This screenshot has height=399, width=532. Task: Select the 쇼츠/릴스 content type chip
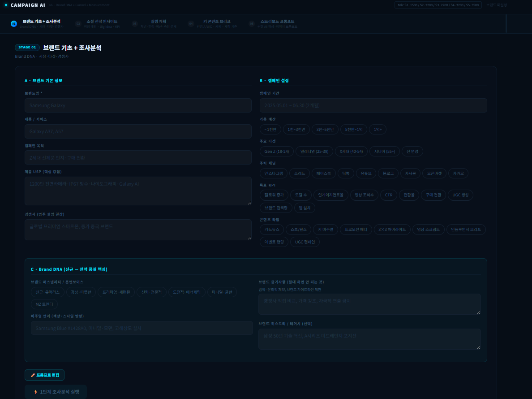[x=298, y=230]
